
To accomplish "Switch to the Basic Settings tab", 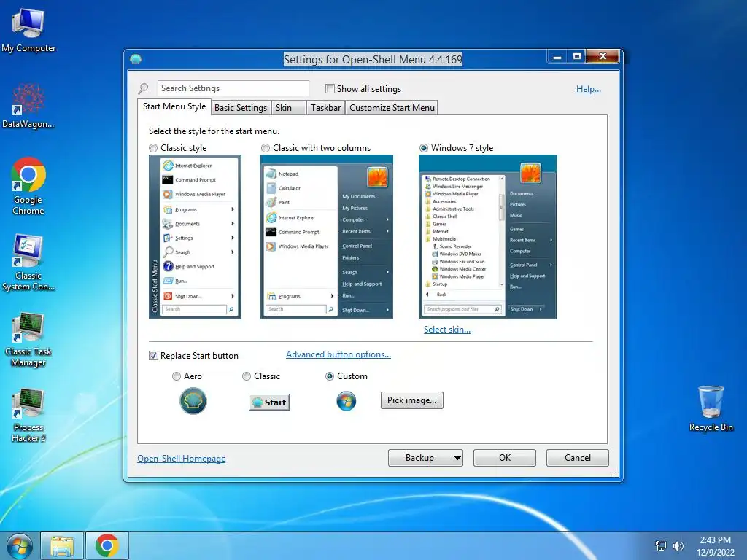I will [x=241, y=108].
